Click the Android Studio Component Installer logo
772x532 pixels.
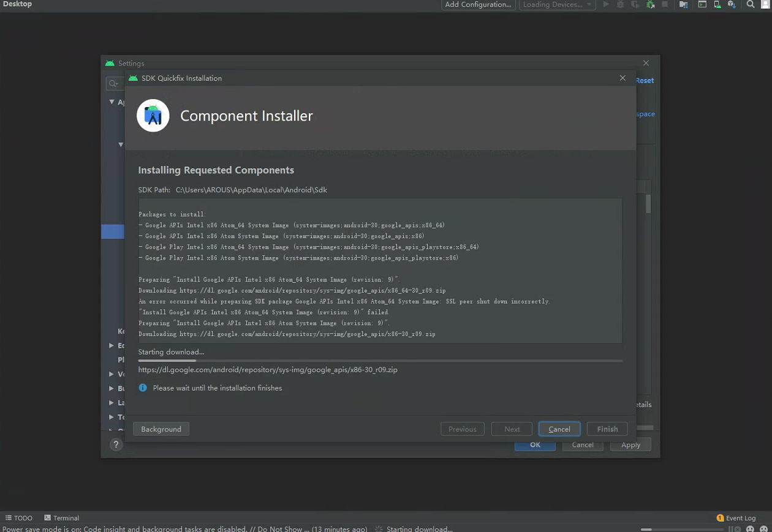pos(153,115)
